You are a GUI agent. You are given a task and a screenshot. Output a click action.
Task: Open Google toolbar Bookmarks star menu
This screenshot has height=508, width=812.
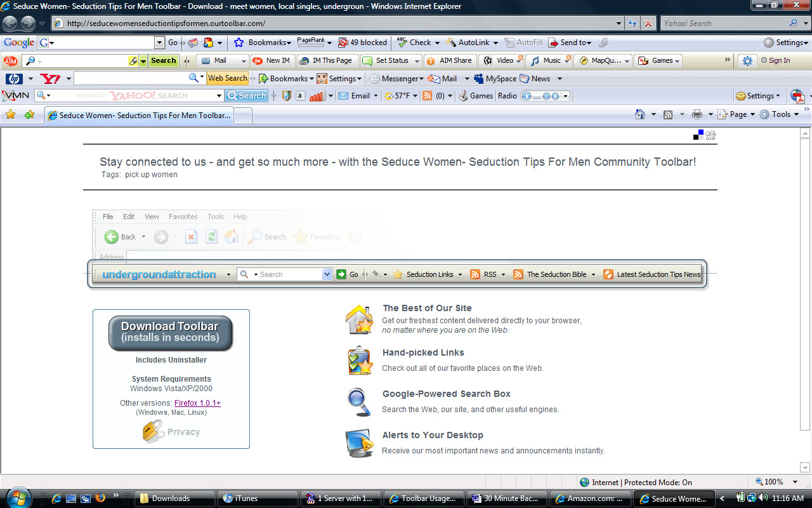[x=262, y=43]
